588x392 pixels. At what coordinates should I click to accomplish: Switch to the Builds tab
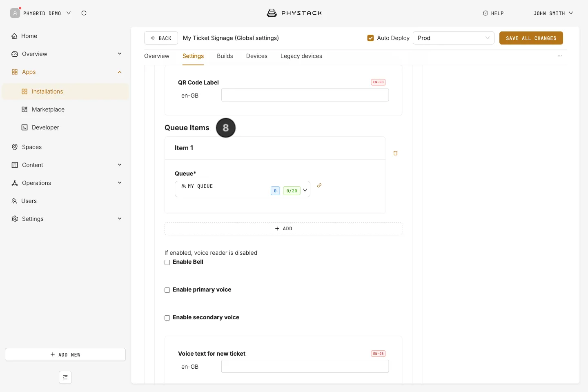pos(225,56)
